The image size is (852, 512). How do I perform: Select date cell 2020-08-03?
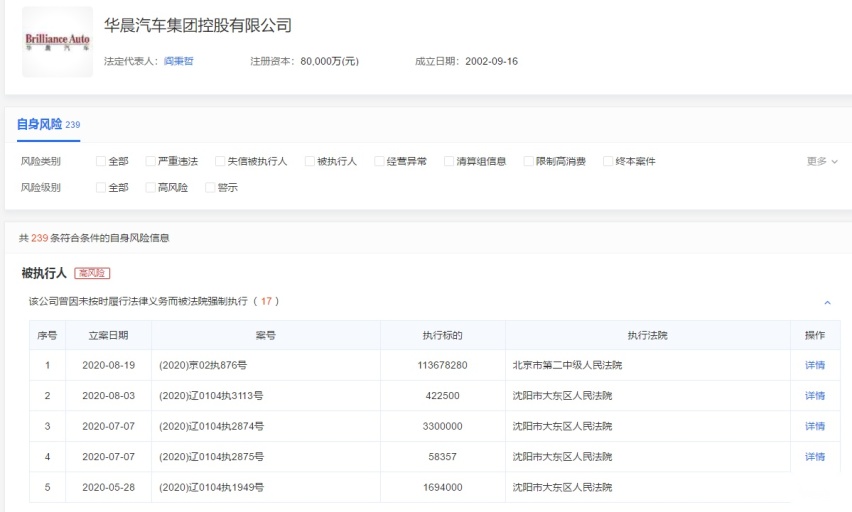tap(109, 396)
